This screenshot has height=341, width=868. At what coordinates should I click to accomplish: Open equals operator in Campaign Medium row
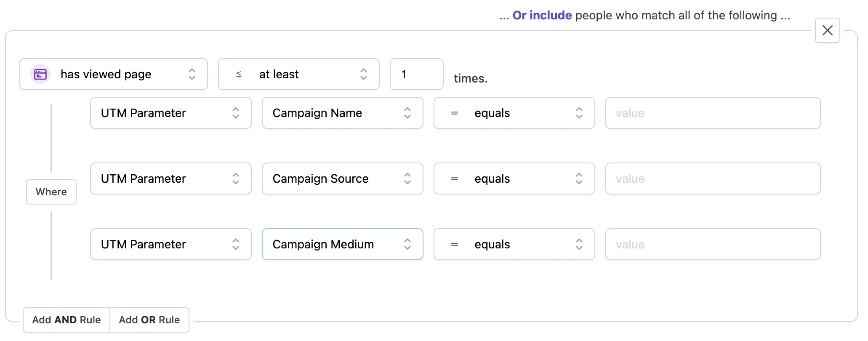pyautogui.click(x=514, y=245)
